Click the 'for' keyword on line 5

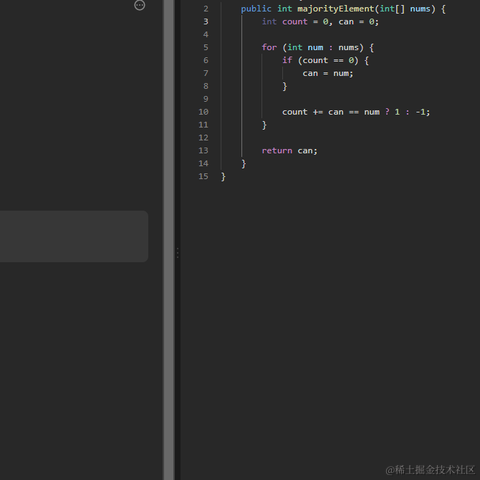pos(269,47)
